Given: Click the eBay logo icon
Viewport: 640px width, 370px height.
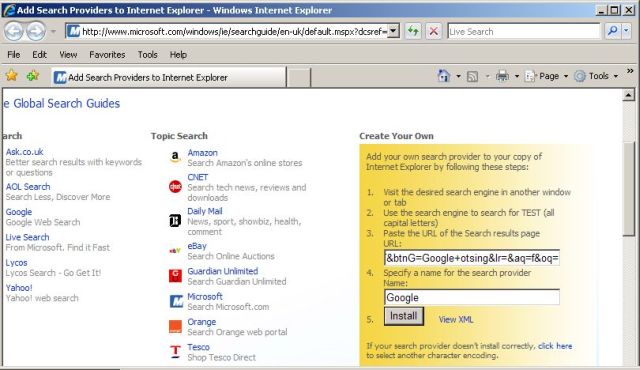Looking at the screenshot, I should (x=175, y=250).
